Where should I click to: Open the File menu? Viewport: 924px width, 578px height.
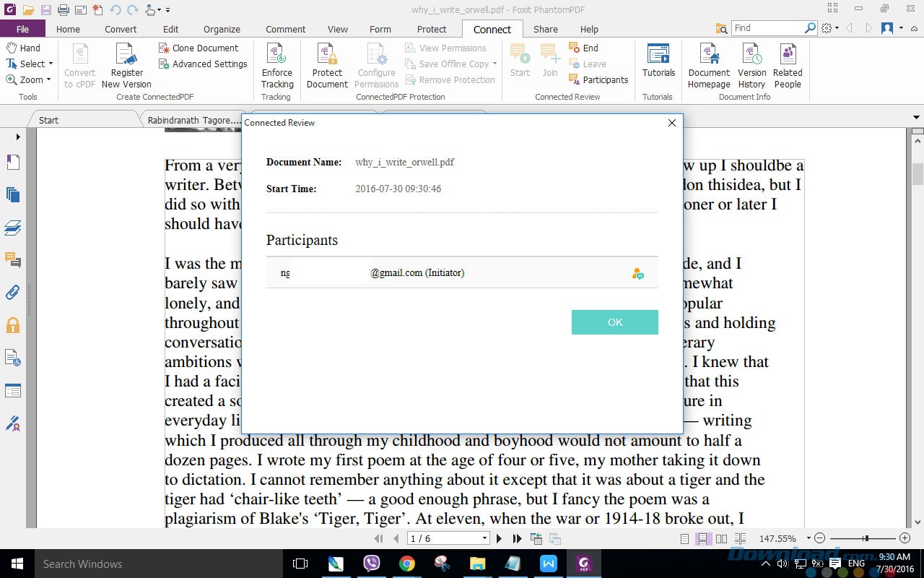click(x=22, y=29)
